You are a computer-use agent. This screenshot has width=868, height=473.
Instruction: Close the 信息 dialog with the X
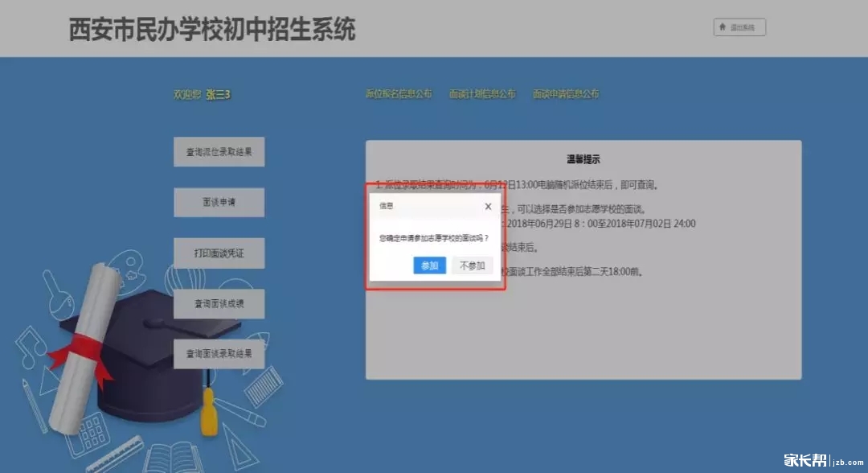click(x=488, y=207)
